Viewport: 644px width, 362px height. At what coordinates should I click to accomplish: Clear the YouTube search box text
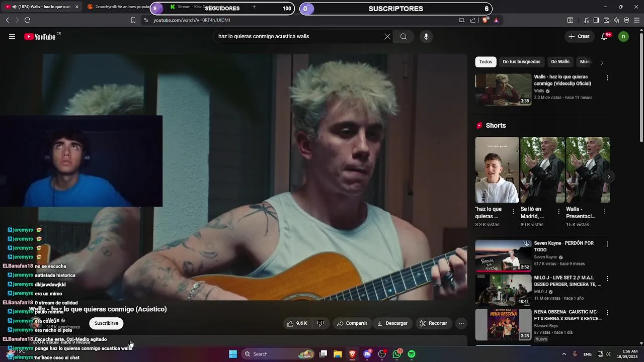(x=387, y=37)
